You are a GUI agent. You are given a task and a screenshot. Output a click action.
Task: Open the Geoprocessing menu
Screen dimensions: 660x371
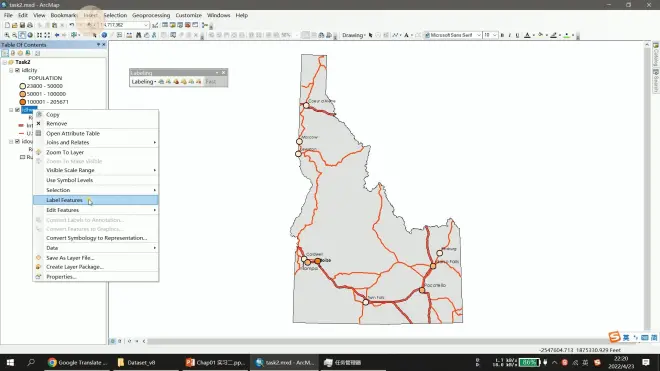point(151,15)
